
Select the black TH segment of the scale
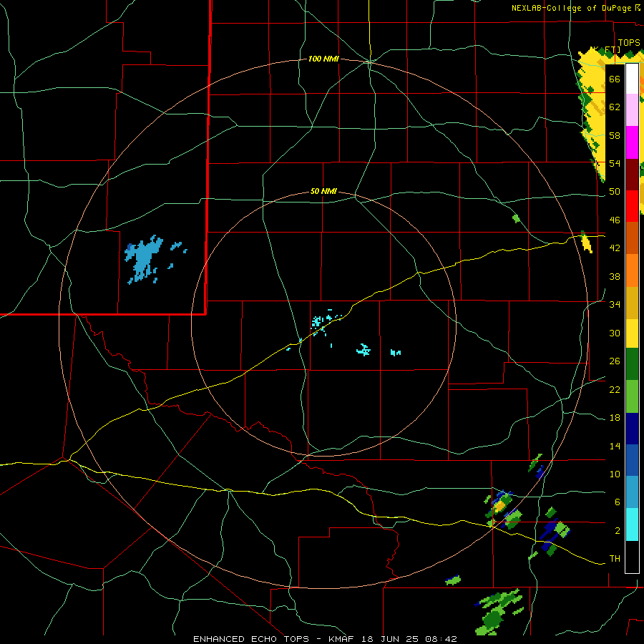pyautogui.click(x=632, y=557)
